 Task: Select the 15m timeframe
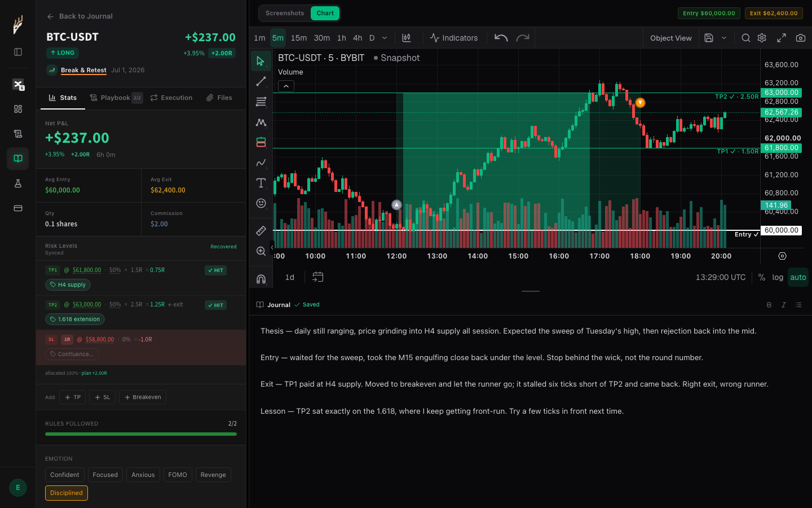point(299,38)
